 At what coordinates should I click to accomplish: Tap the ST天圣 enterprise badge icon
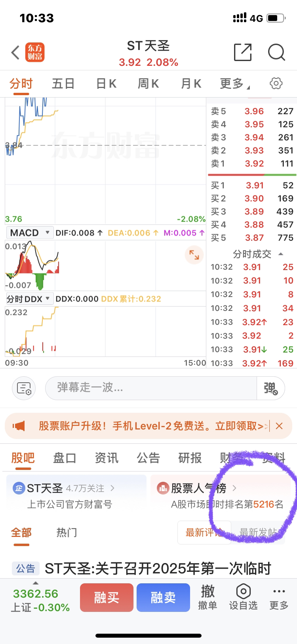click(x=19, y=488)
